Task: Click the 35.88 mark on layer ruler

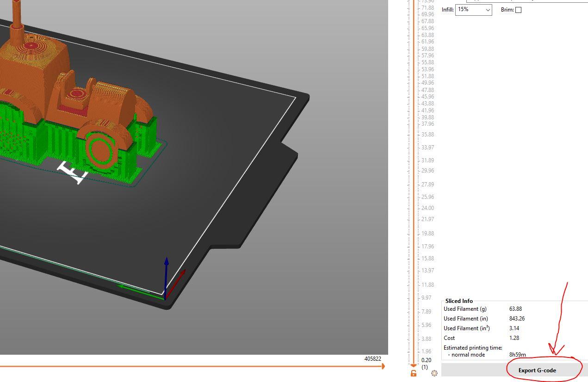Action: coord(427,135)
